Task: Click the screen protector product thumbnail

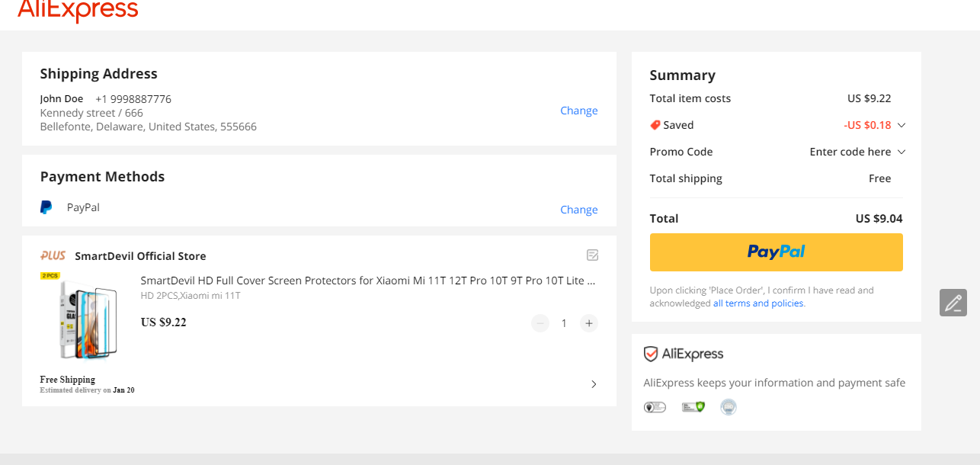Action: click(79, 316)
